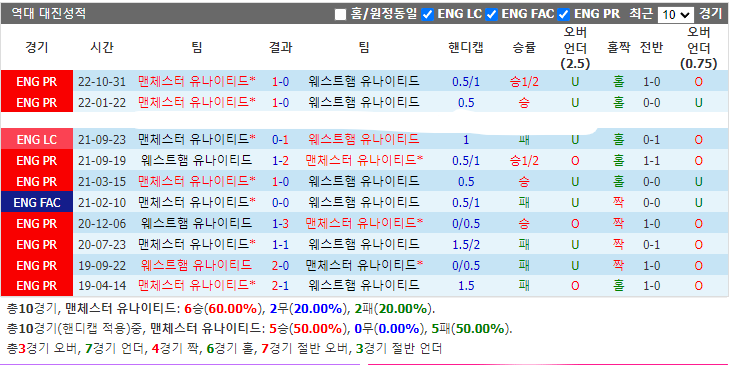Click the 5패(50.00%) handicap summary text
This screenshot has width=731, height=365.
[x=470, y=329]
